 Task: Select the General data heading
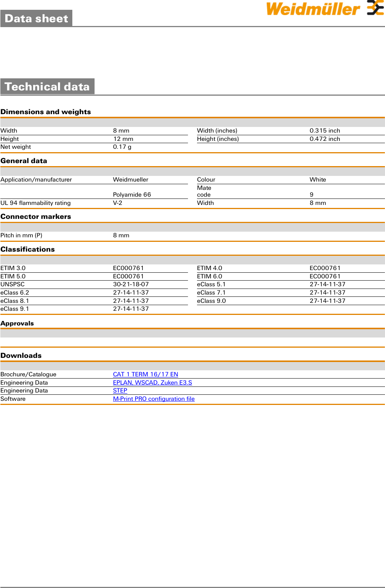coord(24,161)
